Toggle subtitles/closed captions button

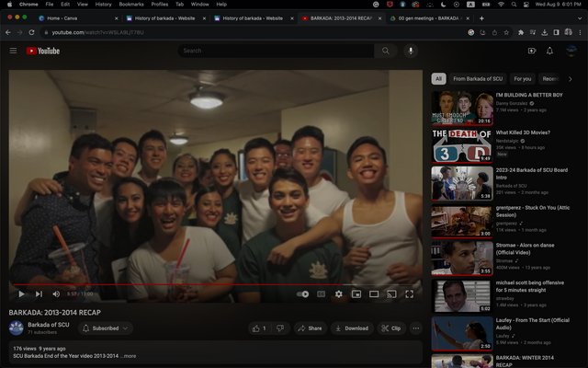pos(321,293)
